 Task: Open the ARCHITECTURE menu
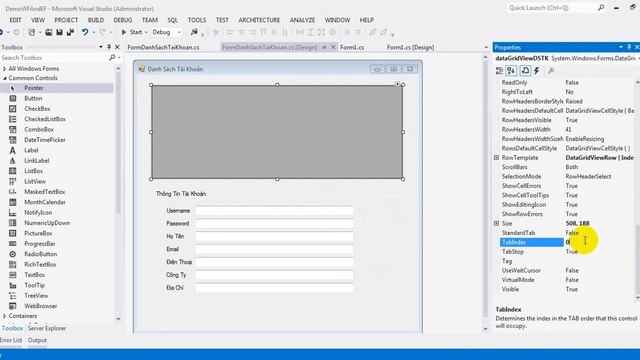click(x=259, y=20)
